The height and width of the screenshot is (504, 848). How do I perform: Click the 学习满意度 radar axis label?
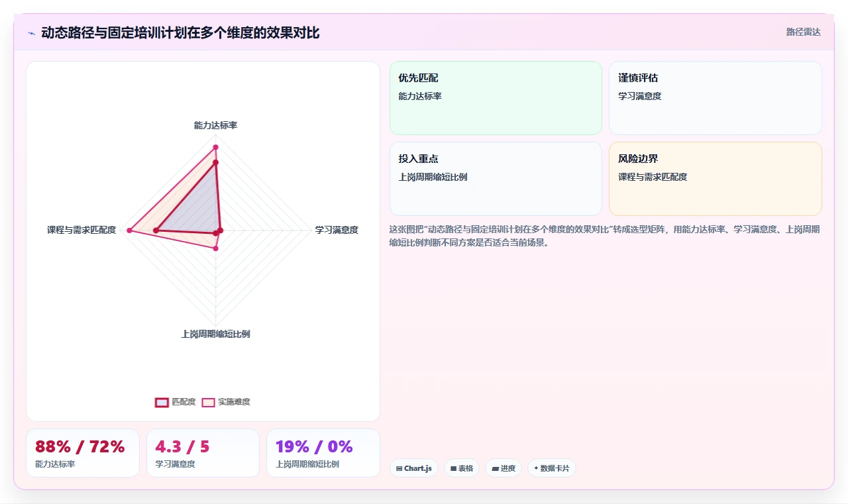(x=337, y=230)
